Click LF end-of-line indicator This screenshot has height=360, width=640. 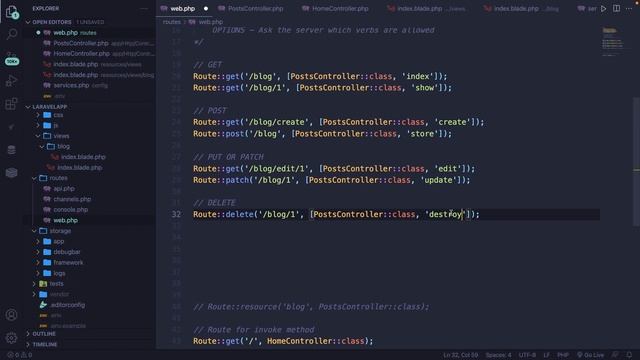546,355
